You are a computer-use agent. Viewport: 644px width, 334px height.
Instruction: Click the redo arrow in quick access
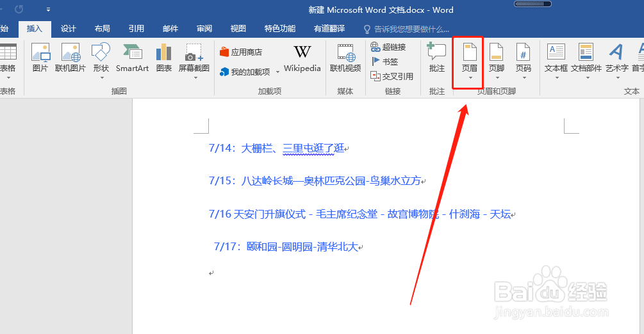(19, 9)
